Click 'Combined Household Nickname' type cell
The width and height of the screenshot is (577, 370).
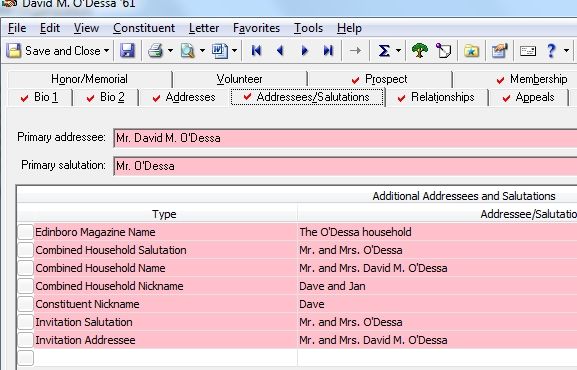tap(166, 286)
